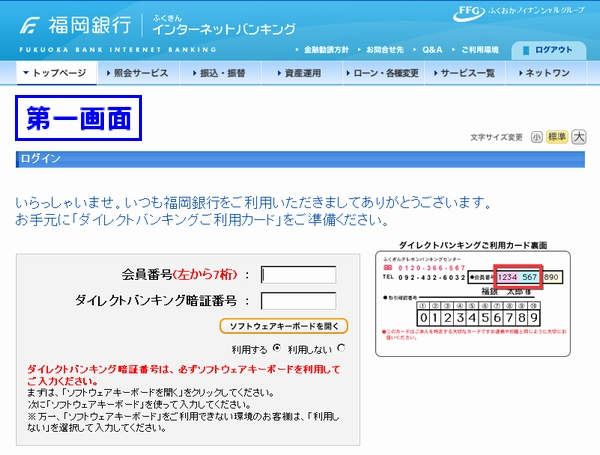The image size is (600, 455).
Task: Select 利用する radio button
Action: [276, 348]
